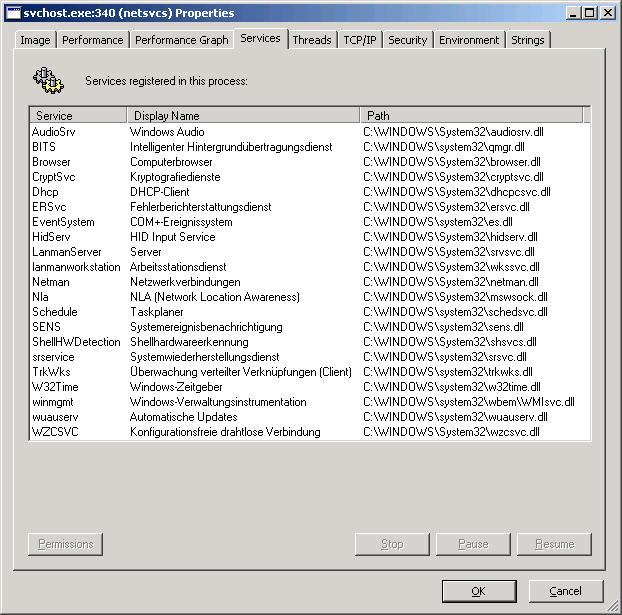Click Intelligenter Hintergrundübertragungsdienst display name
Screen dimensions: 622x615
coord(231,147)
